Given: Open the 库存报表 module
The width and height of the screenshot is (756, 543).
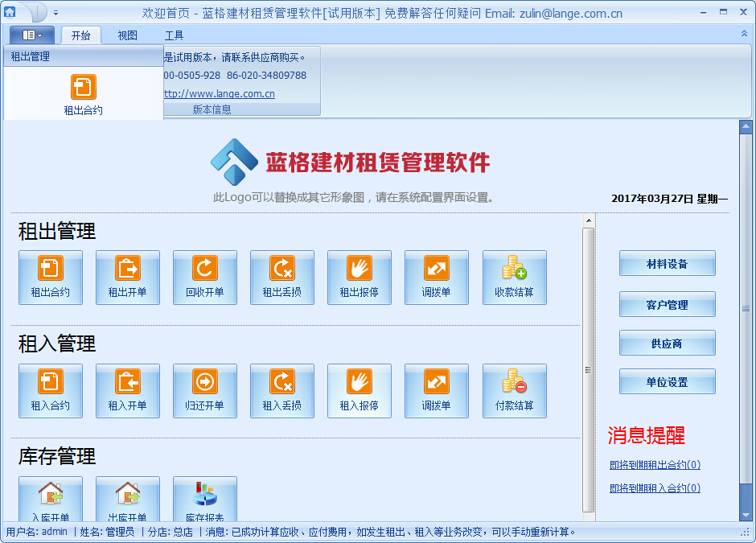Looking at the screenshot, I should pos(205,499).
